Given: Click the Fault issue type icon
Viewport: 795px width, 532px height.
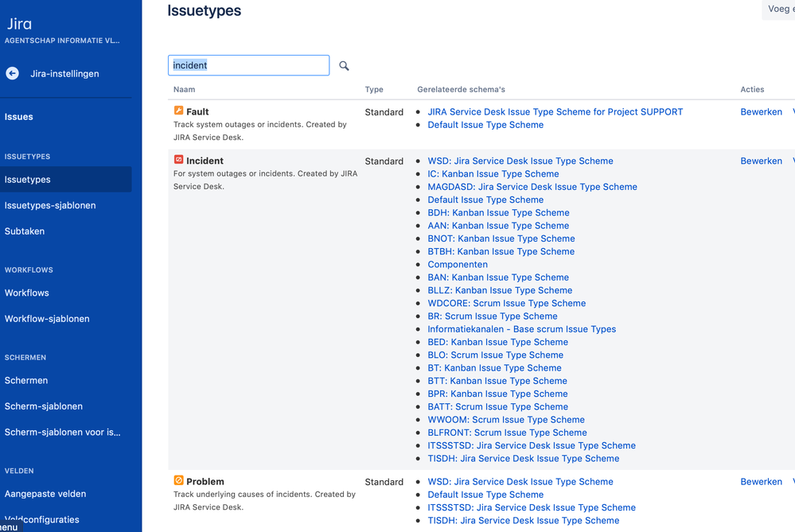Looking at the screenshot, I should point(178,111).
